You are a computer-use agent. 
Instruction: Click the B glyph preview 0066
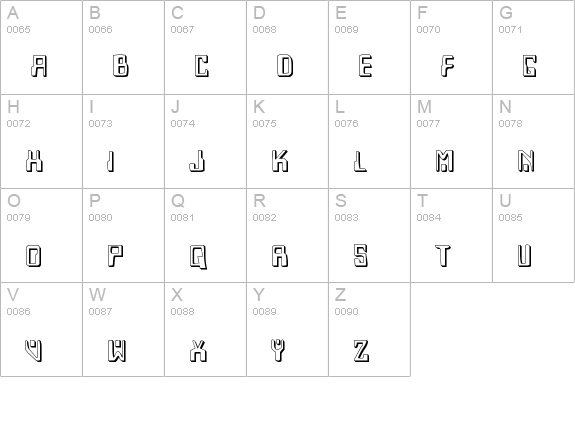(x=121, y=66)
